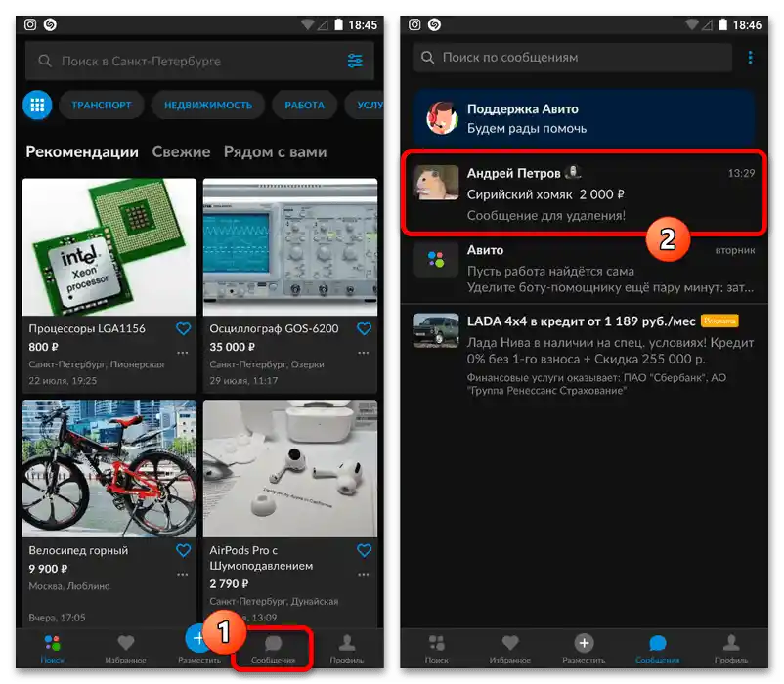The width and height of the screenshot is (784, 684).
Task: Favorite the Осциллограф GOS-6200 listing
Action: (x=364, y=328)
